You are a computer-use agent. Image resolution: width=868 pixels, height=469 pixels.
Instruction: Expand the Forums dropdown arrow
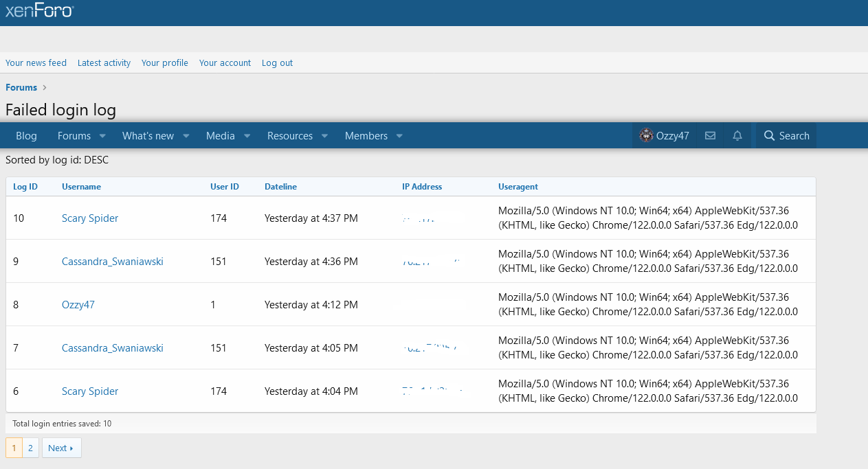(x=102, y=136)
